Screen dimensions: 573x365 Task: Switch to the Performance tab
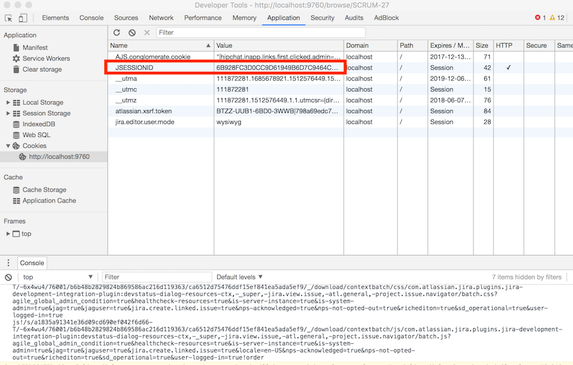203,18
